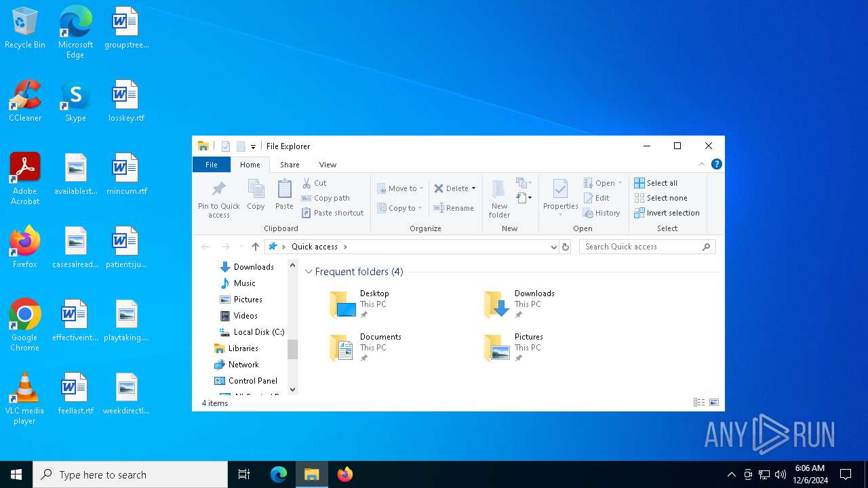Show hidden system tray icons
The width and height of the screenshot is (868, 488).
(732, 474)
